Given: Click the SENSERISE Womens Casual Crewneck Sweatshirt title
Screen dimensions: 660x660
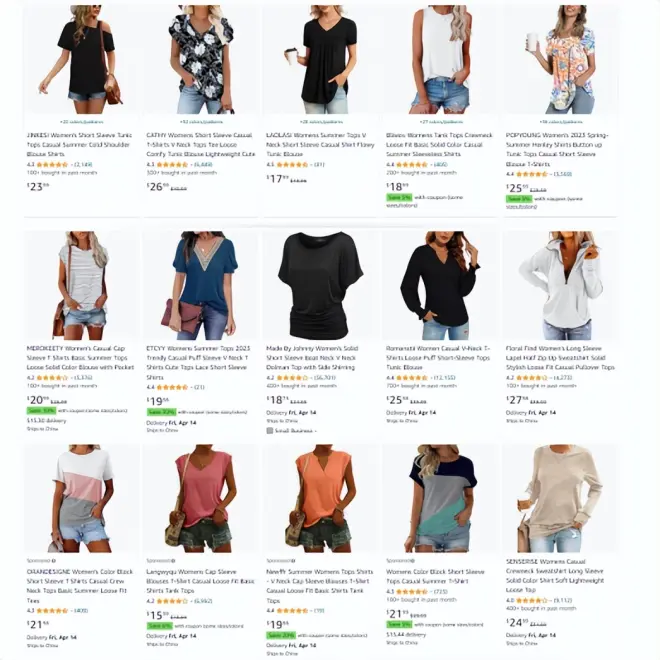Looking at the screenshot, I should [555, 576].
